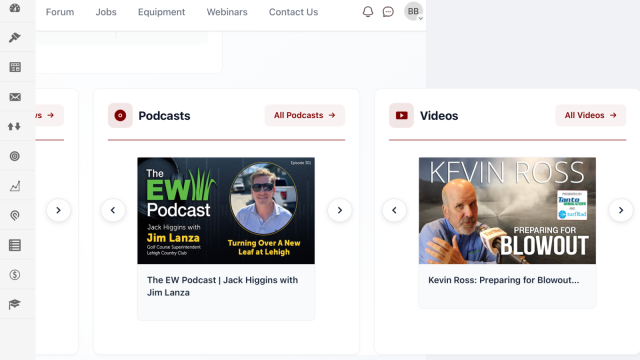Open the list rows icon in sidebar
This screenshot has height=360, width=640.
15,245
